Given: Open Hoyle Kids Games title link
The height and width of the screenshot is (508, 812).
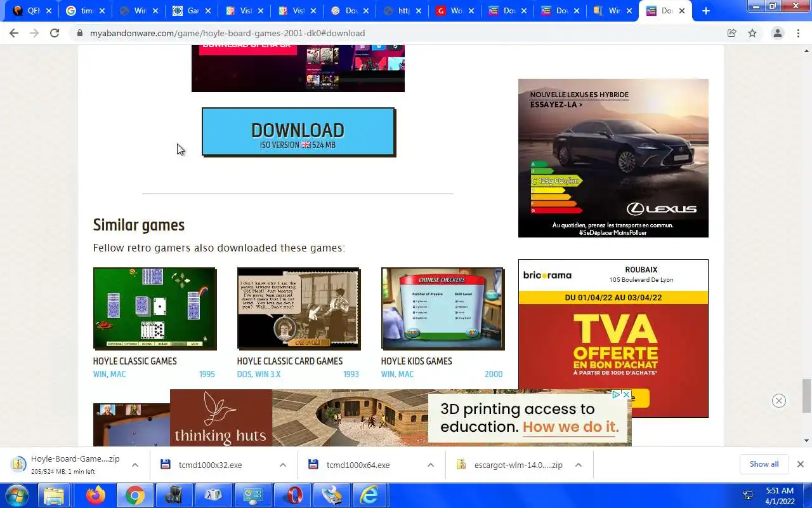Looking at the screenshot, I should click(x=417, y=361).
